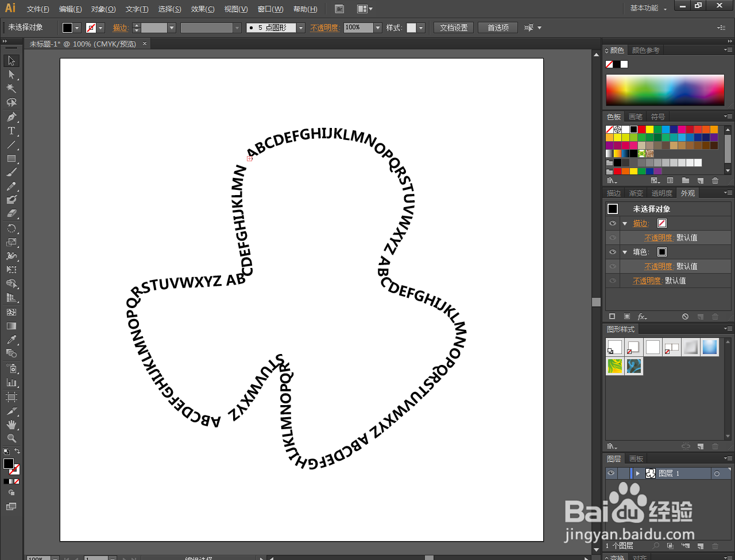Select the Line Segment tool
Screen dimensions: 735x560
pyautogui.click(x=11, y=145)
